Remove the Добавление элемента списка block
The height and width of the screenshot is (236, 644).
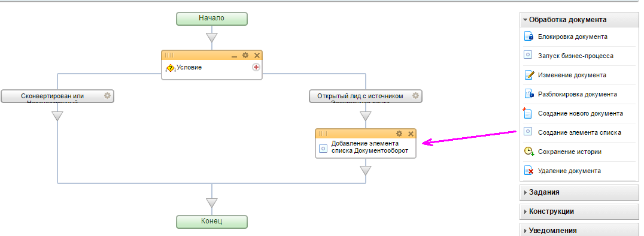point(411,134)
